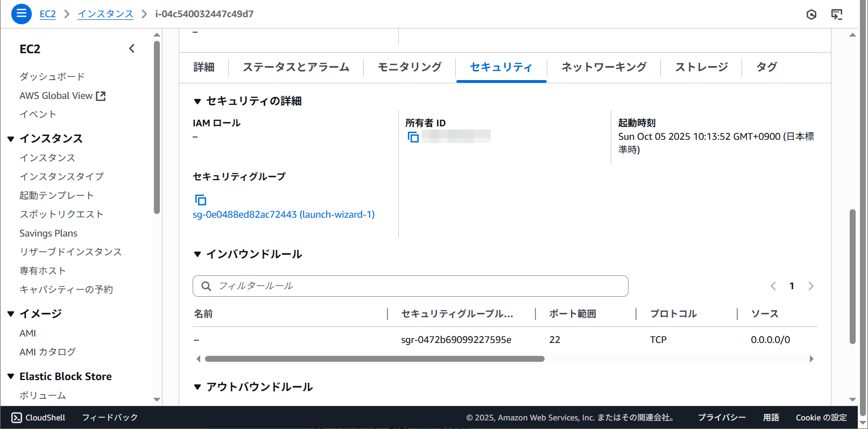Collapse the インスタンス group in sidebar
Image resolution: width=868 pixels, height=429 pixels.
[11, 139]
